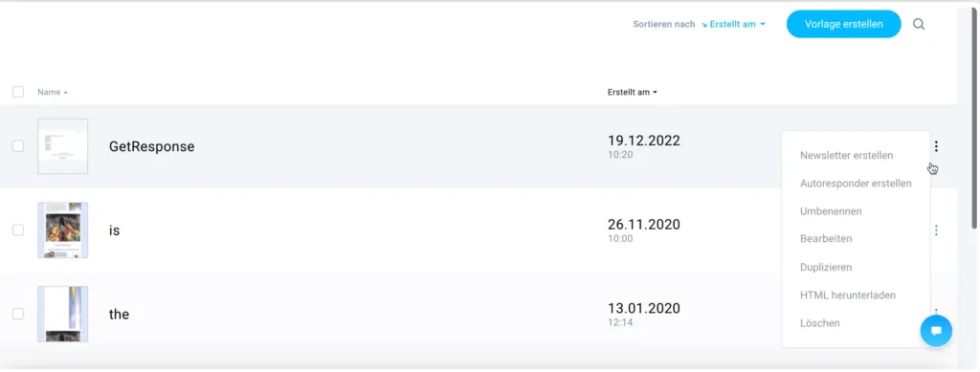Image resolution: width=980 pixels, height=372 pixels.
Task: Open the GetResponse template name link
Action: point(152,146)
